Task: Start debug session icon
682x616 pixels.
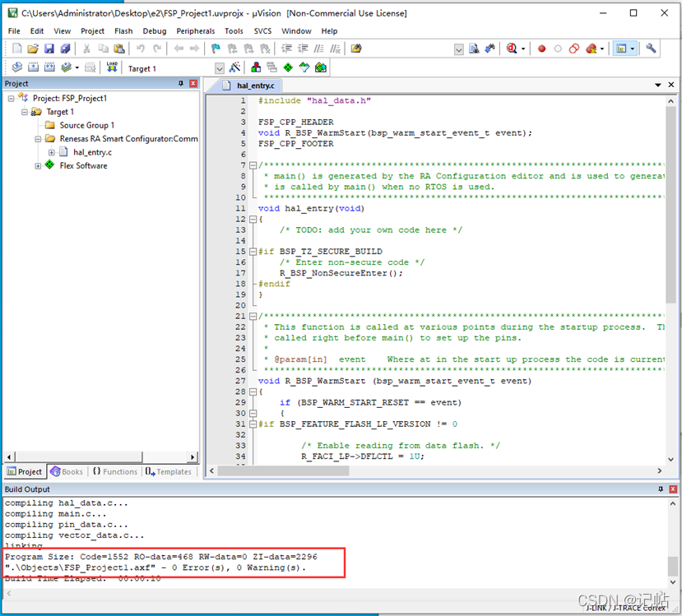Action: (x=512, y=49)
